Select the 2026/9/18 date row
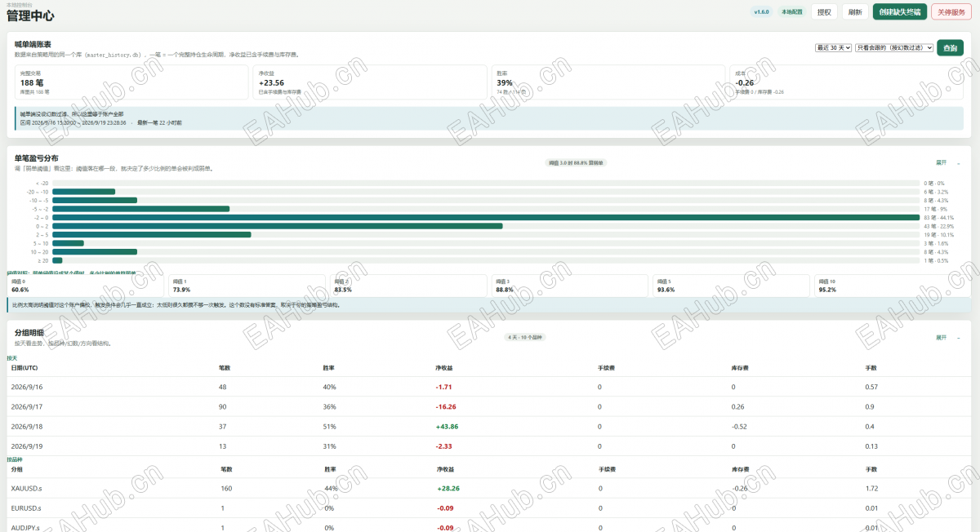The width and height of the screenshot is (980, 532). [490, 427]
